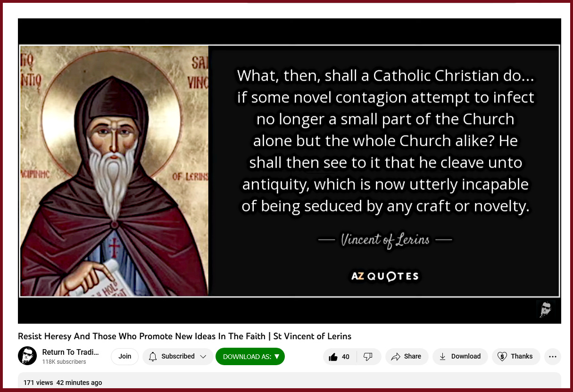Click '118K subscribers' text
Image resolution: width=573 pixels, height=392 pixels.
coord(64,362)
